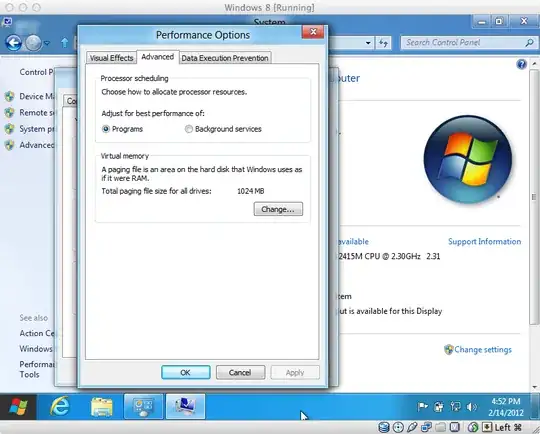Open Advanced system settings sidebar link

(x=37, y=145)
